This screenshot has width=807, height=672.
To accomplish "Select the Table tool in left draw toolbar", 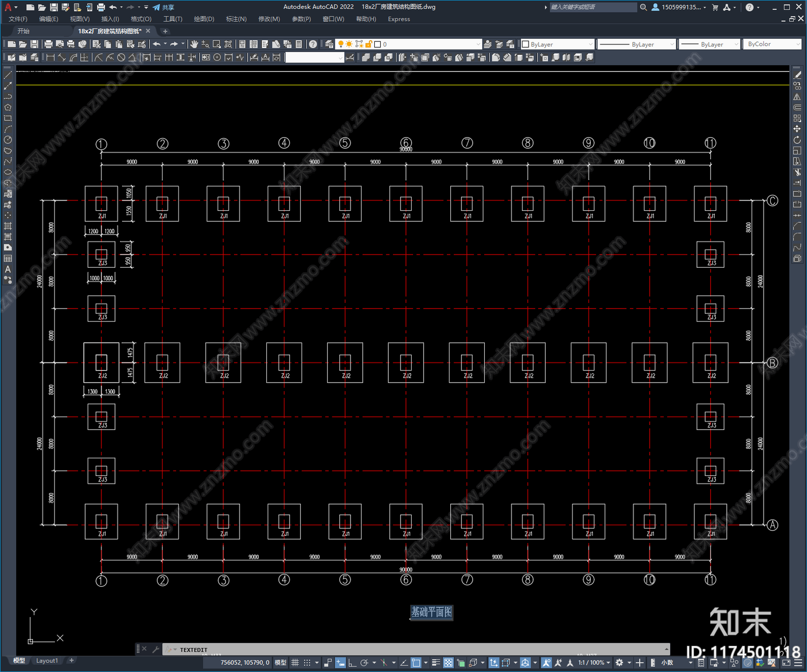I will (x=8, y=258).
